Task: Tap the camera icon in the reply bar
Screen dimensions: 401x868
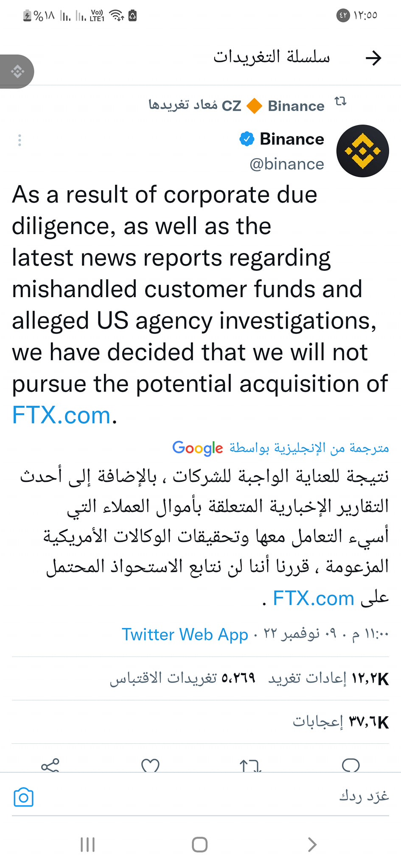Action: (24, 797)
